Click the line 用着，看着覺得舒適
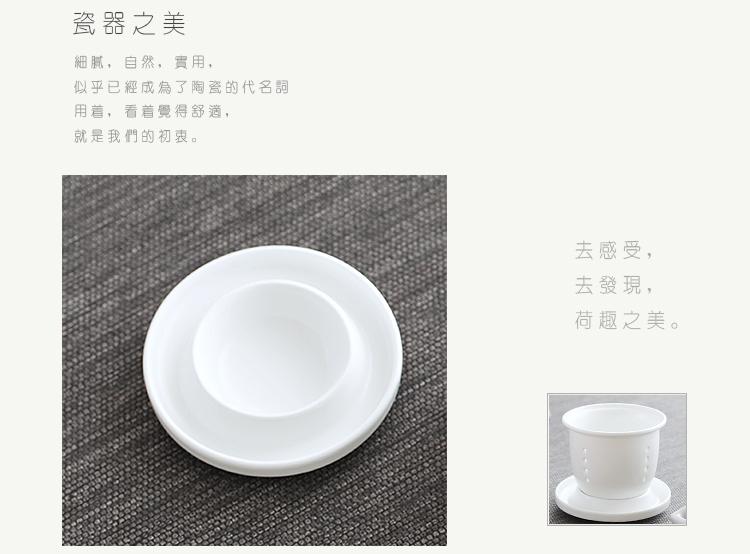The image size is (750, 554). point(148,111)
